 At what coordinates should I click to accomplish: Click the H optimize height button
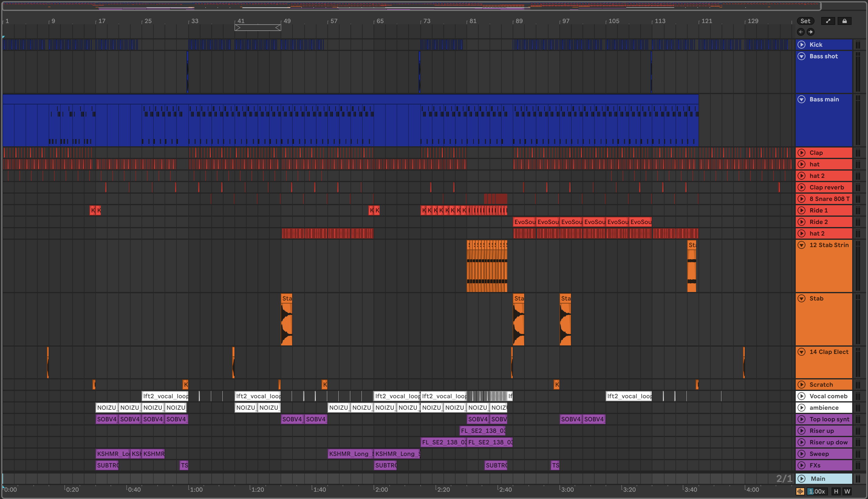(836, 491)
